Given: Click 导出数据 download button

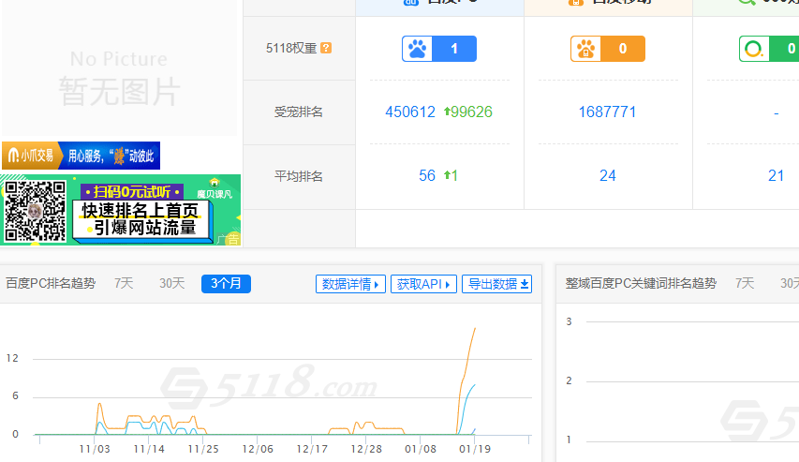Looking at the screenshot, I should tap(497, 284).
